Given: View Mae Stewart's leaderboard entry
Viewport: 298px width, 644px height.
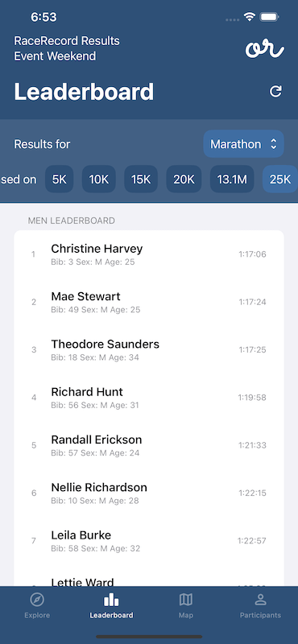Looking at the screenshot, I should (x=149, y=302).
